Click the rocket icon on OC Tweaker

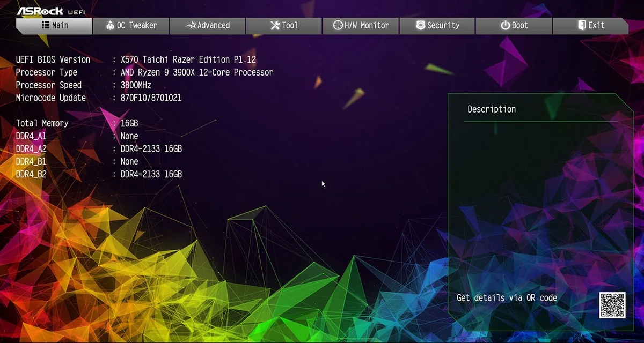[111, 25]
